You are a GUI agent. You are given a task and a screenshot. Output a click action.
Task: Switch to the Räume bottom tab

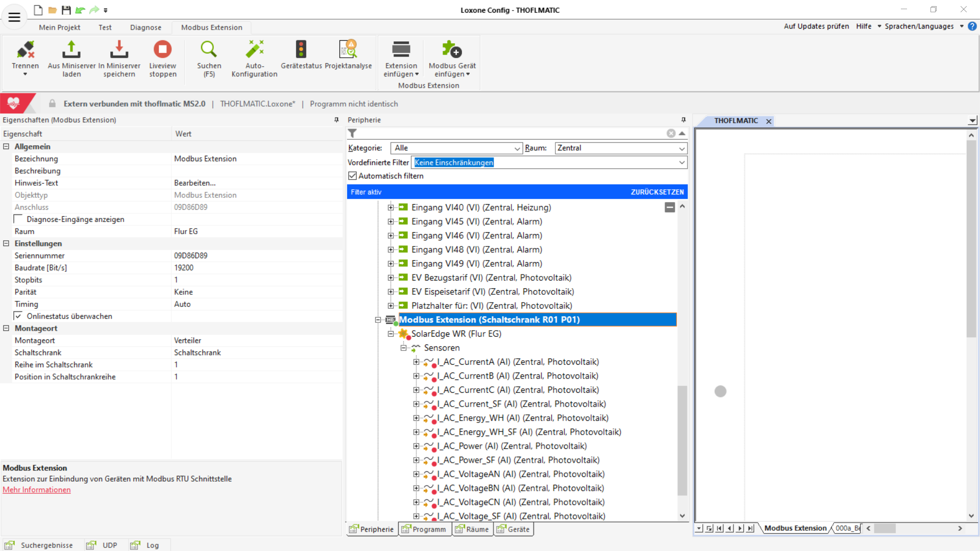(x=472, y=530)
